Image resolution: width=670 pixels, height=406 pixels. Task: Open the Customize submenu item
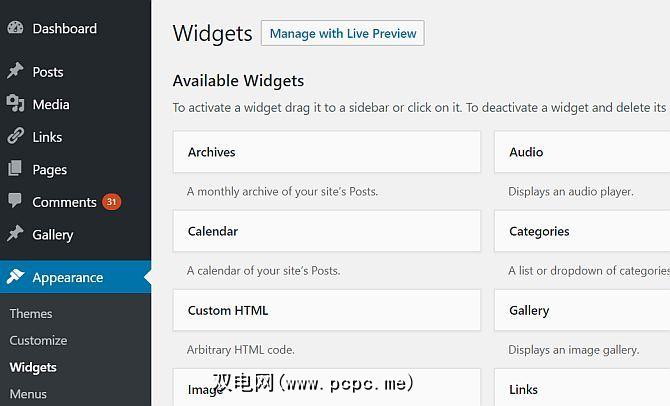[38, 340]
